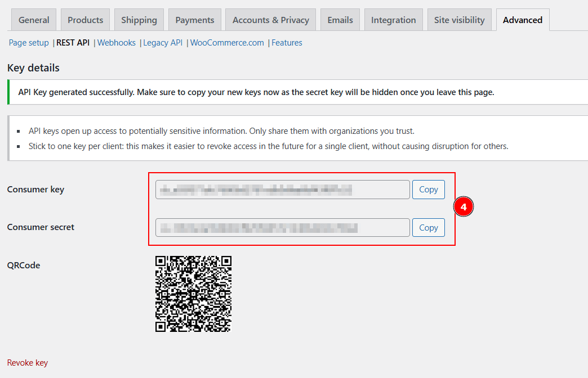The height and width of the screenshot is (378, 588).
Task: Click inside the Consumer secret field
Action: pyautogui.click(x=282, y=228)
